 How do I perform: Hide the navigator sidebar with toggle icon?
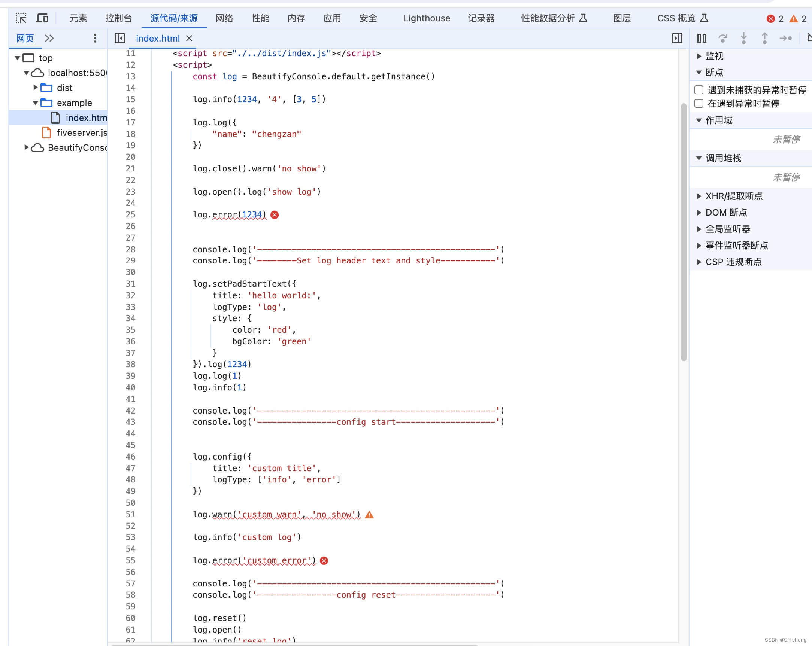120,38
